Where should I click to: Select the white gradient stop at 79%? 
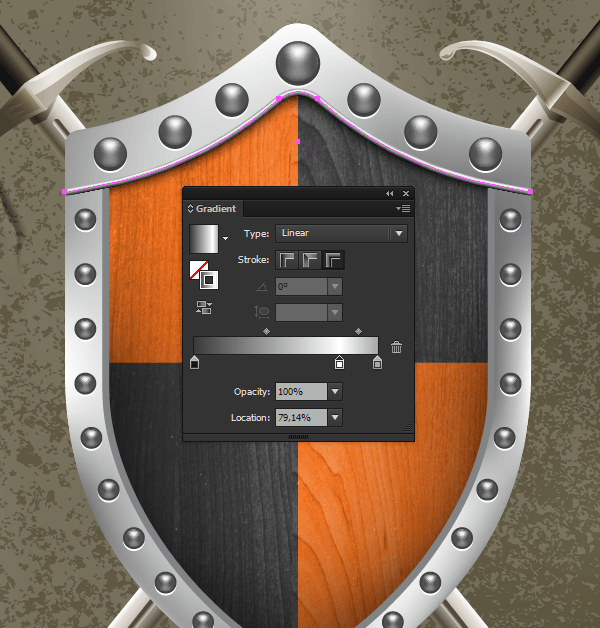(x=339, y=362)
